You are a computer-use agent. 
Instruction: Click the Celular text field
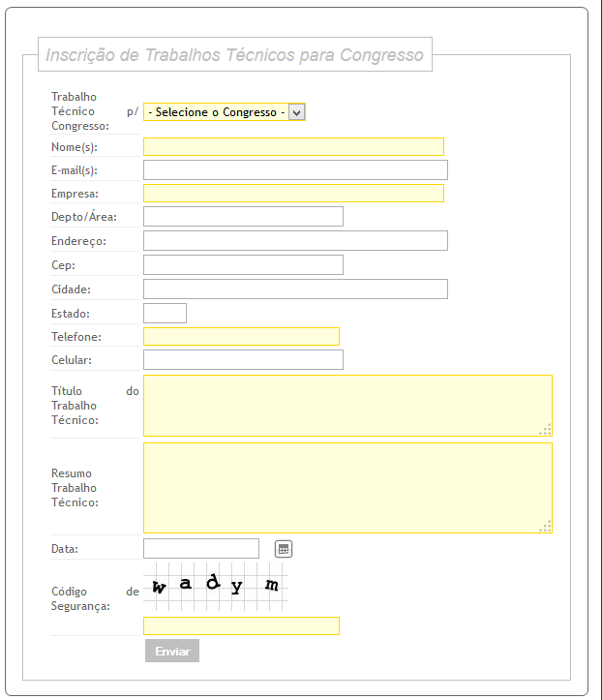click(243, 360)
